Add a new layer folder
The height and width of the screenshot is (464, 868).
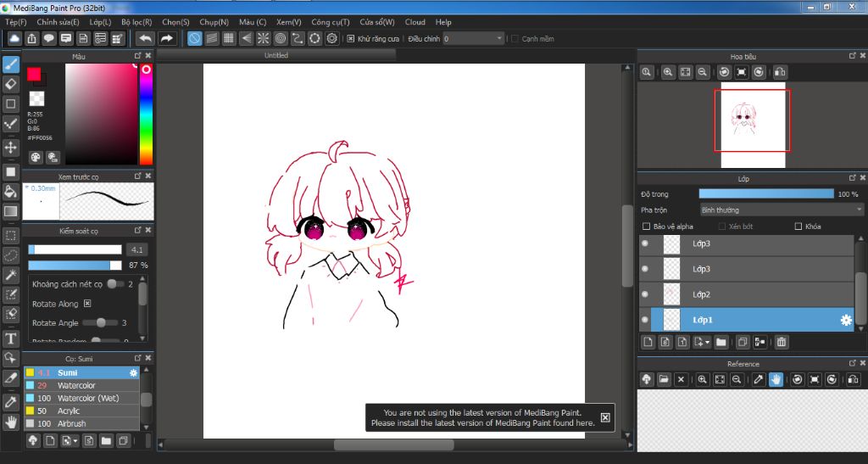721,342
